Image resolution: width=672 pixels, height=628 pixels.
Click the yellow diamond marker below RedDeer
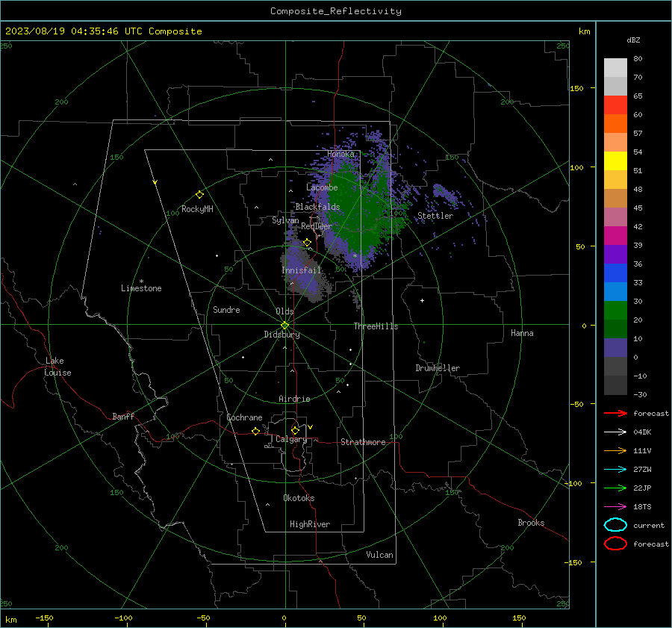pos(307,243)
